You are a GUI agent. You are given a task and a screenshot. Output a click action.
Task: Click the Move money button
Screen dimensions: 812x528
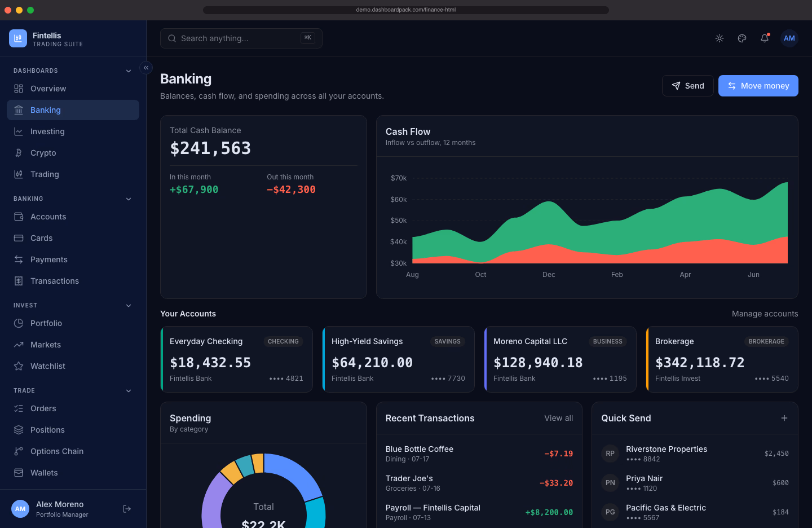point(758,86)
